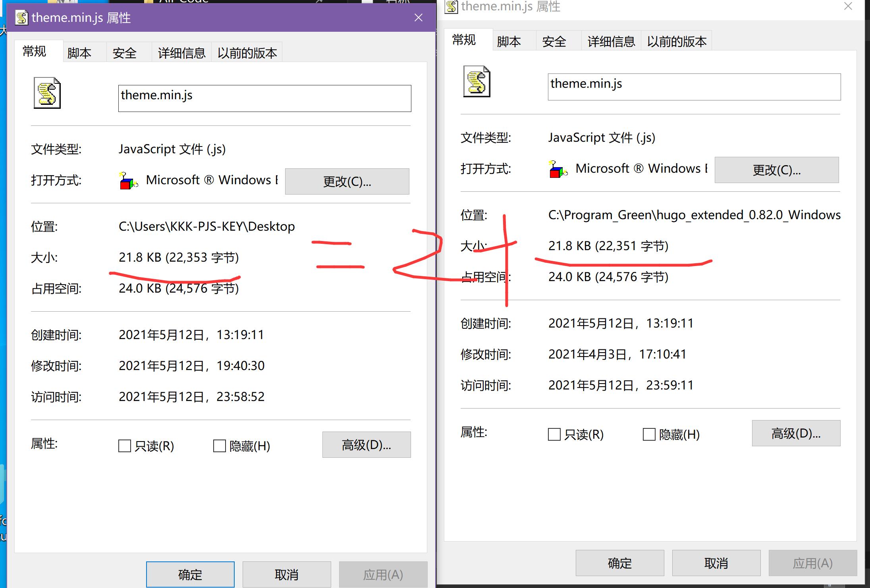870x588 pixels.
Task: Open 详细信息 tab in right dialog
Action: (x=611, y=41)
